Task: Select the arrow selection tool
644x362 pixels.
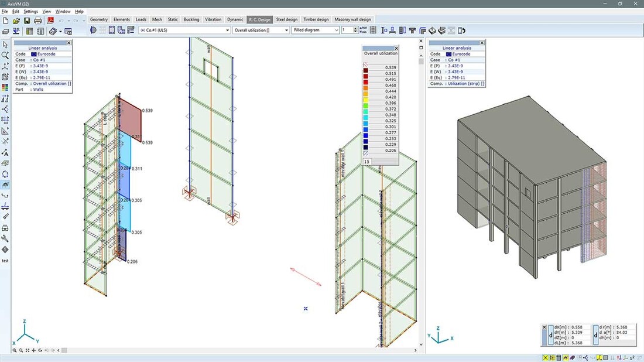Action: tap(5, 45)
